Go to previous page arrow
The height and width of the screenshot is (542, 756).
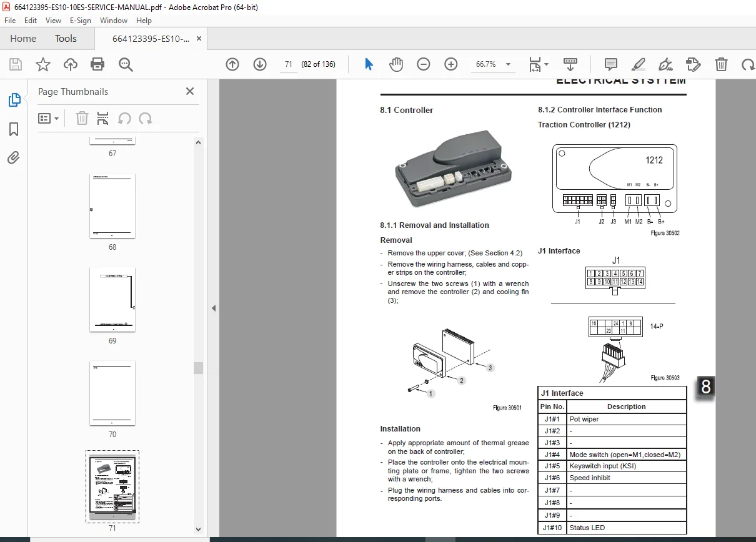coord(232,64)
